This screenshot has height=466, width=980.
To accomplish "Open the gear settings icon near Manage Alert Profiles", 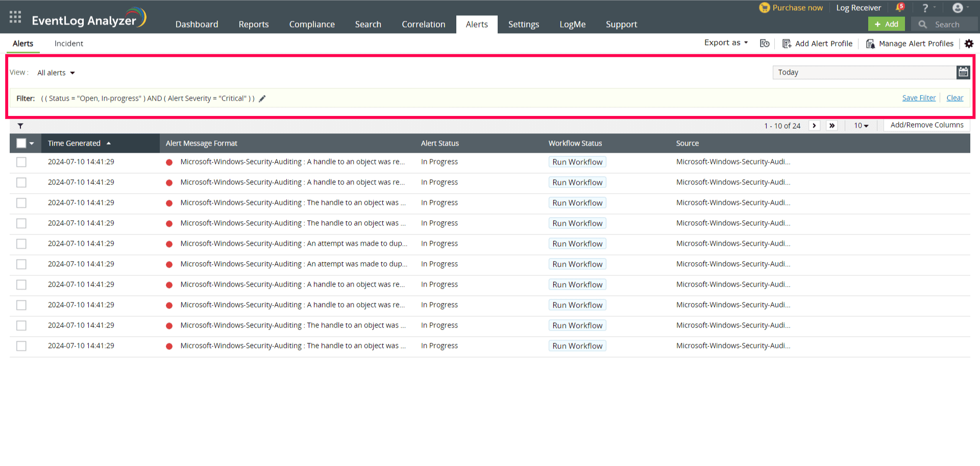I will coord(968,43).
